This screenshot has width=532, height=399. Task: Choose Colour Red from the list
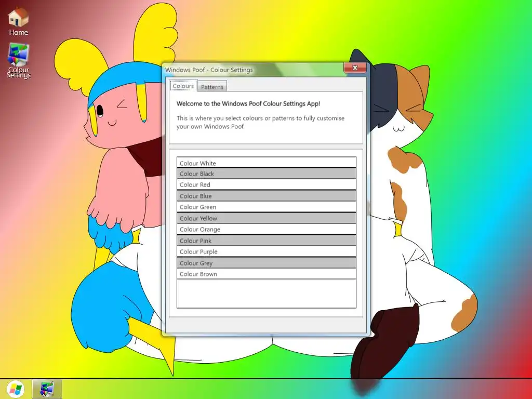click(267, 184)
